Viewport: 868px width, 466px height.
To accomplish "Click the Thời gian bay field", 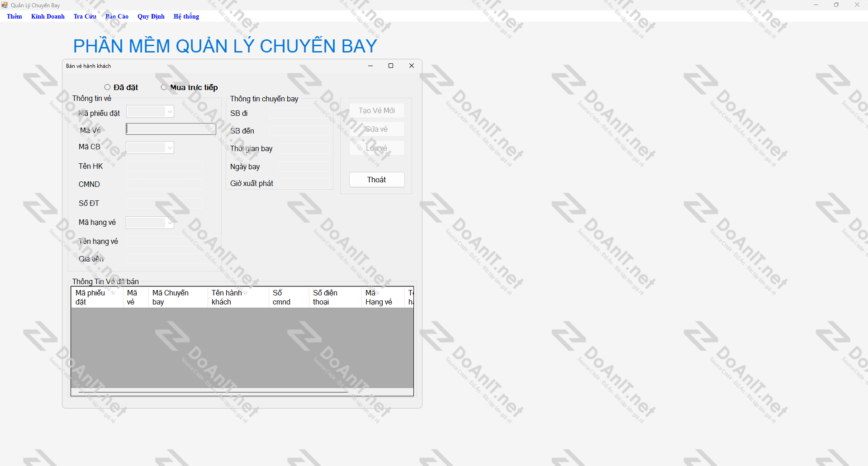I will [304, 148].
